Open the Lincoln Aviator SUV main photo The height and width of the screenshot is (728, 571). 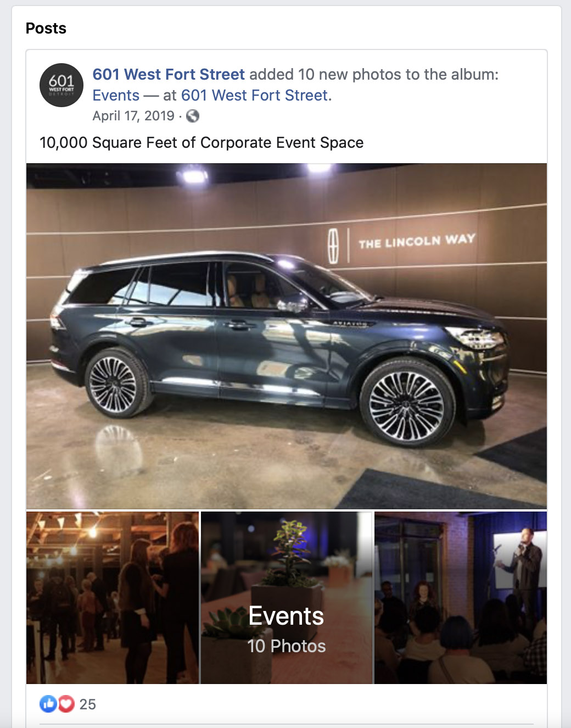click(287, 336)
